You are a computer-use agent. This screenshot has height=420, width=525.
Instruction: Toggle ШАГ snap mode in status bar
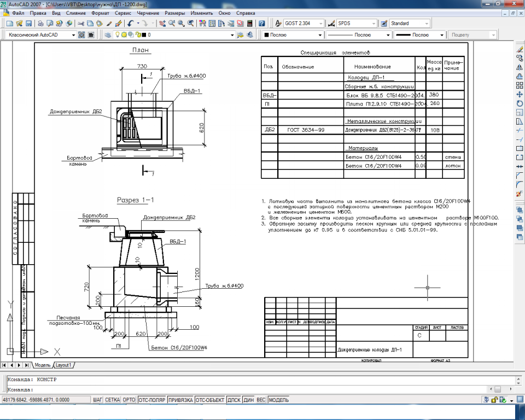(97, 400)
